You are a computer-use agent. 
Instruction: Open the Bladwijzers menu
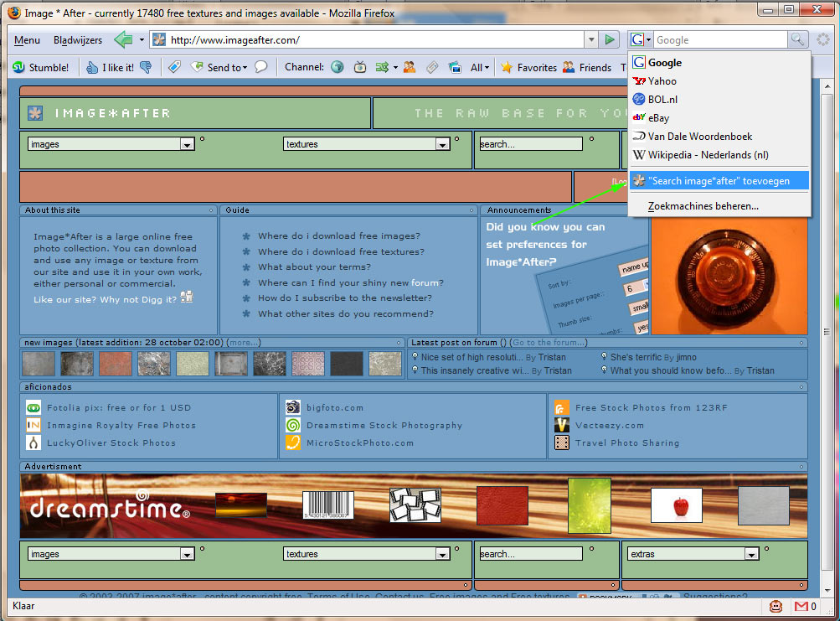78,40
